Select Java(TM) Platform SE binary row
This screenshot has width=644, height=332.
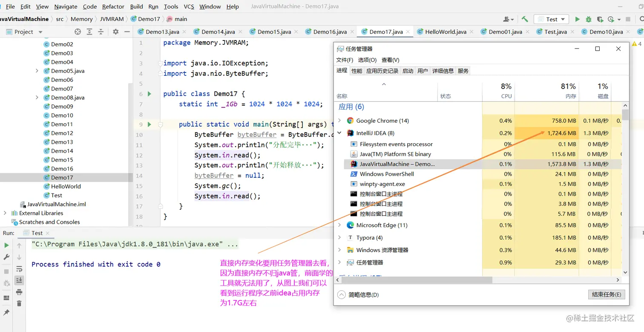pyautogui.click(x=483, y=154)
